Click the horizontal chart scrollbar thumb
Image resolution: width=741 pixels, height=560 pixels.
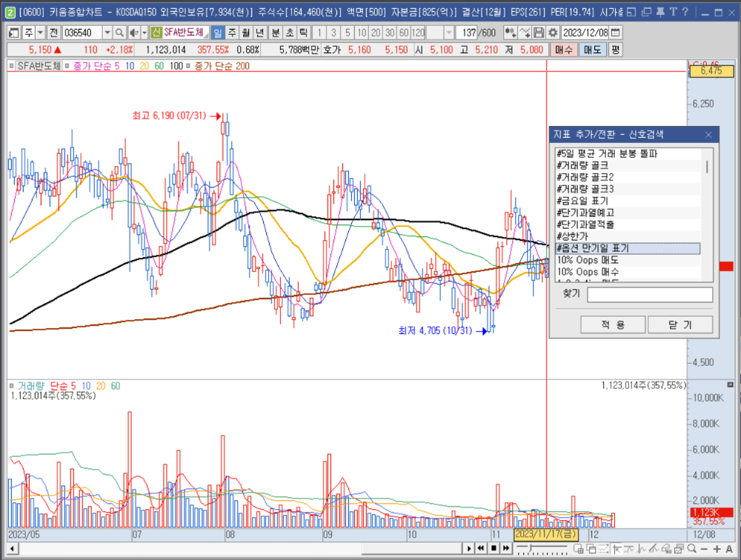pos(413,548)
